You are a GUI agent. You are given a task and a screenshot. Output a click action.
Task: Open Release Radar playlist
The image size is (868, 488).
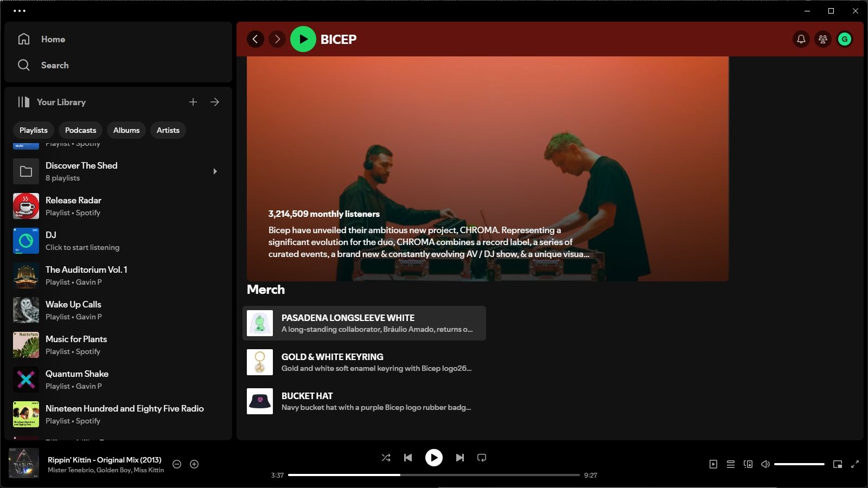[x=118, y=206]
